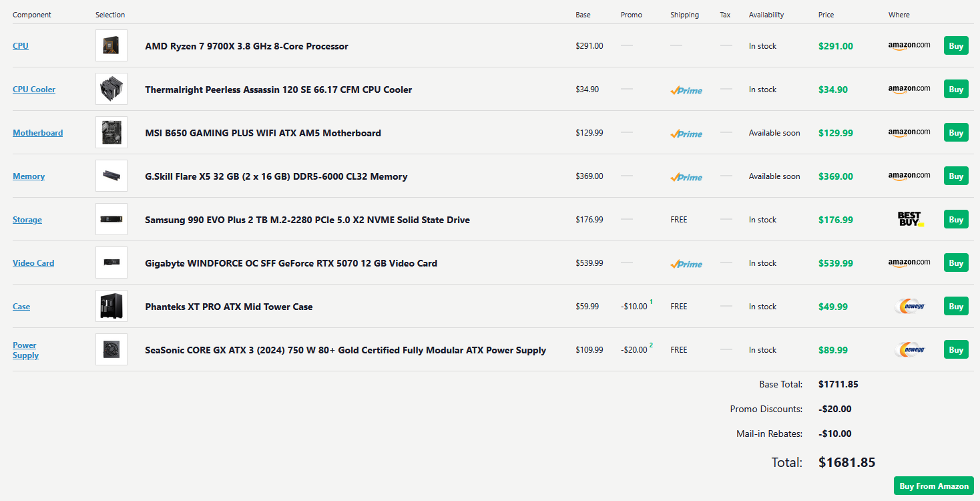Click the green $34.90 cooler price

tap(833, 90)
